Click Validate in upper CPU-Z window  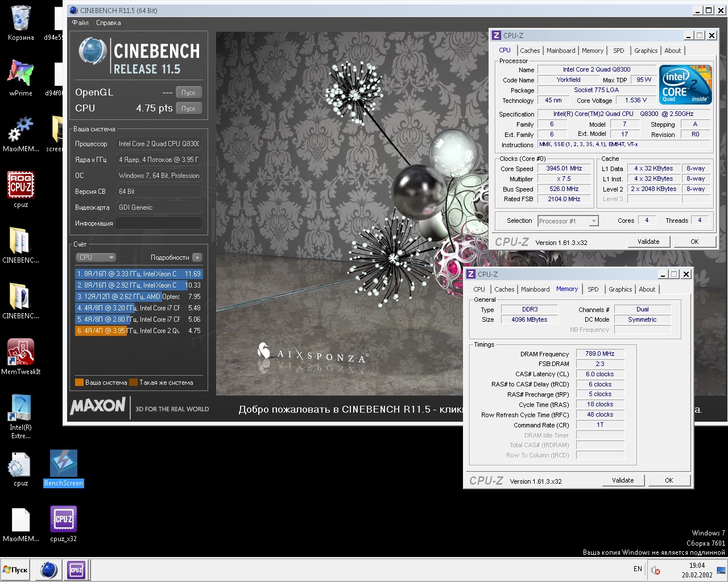pos(648,242)
